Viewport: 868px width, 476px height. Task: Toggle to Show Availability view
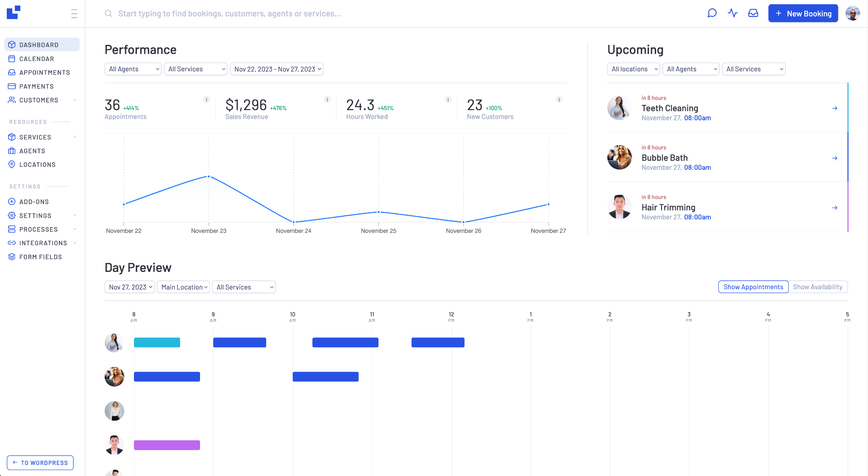(818, 287)
